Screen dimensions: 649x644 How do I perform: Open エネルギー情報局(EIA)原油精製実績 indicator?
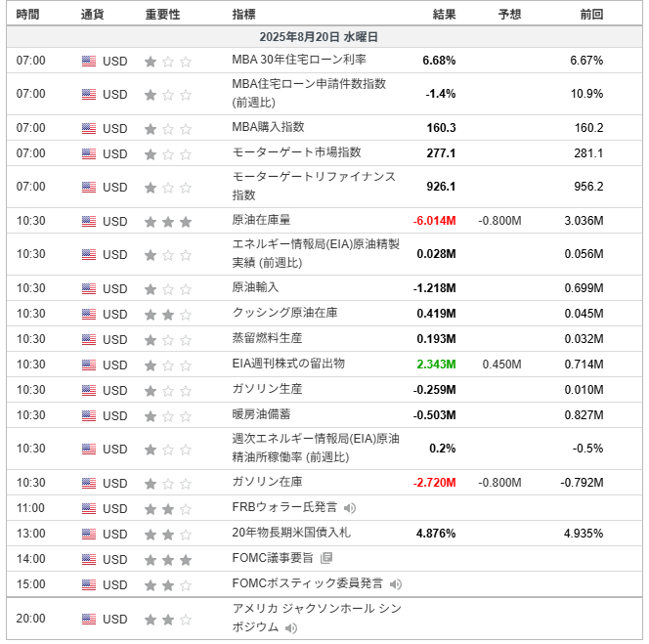click(316, 253)
